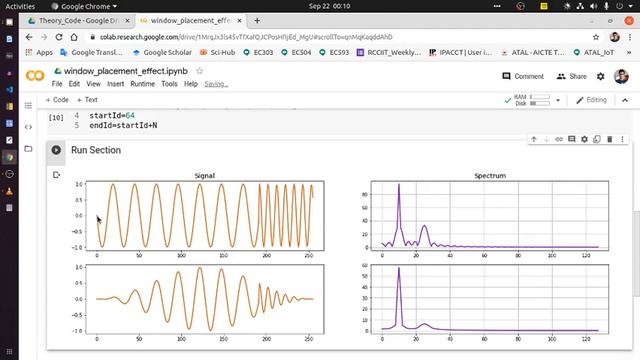
Task: Open the Edit menu
Action: point(74,84)
